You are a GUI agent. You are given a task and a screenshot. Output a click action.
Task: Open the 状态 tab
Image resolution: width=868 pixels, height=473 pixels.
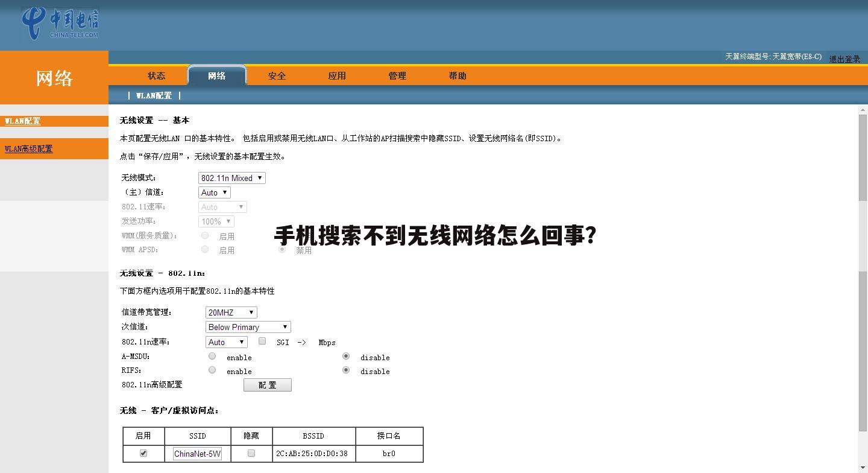(156, 76)
